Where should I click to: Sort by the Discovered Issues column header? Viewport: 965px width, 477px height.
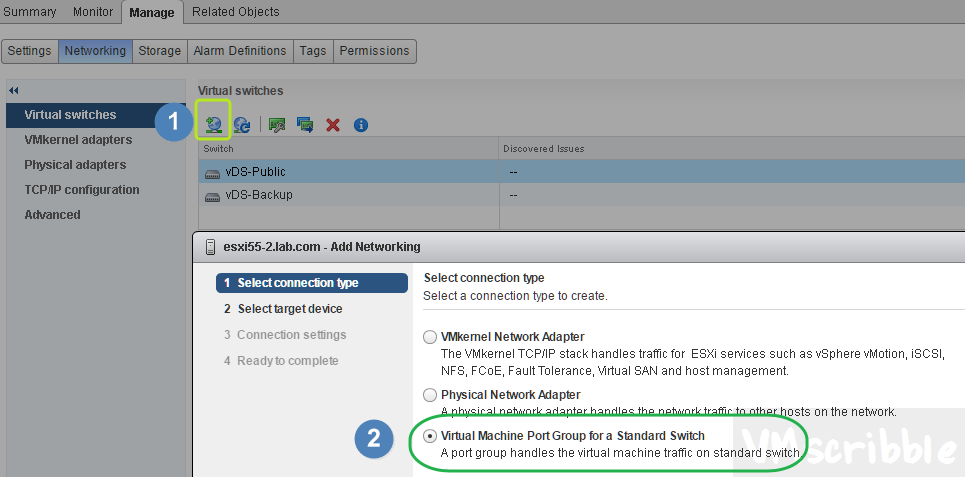544,149
